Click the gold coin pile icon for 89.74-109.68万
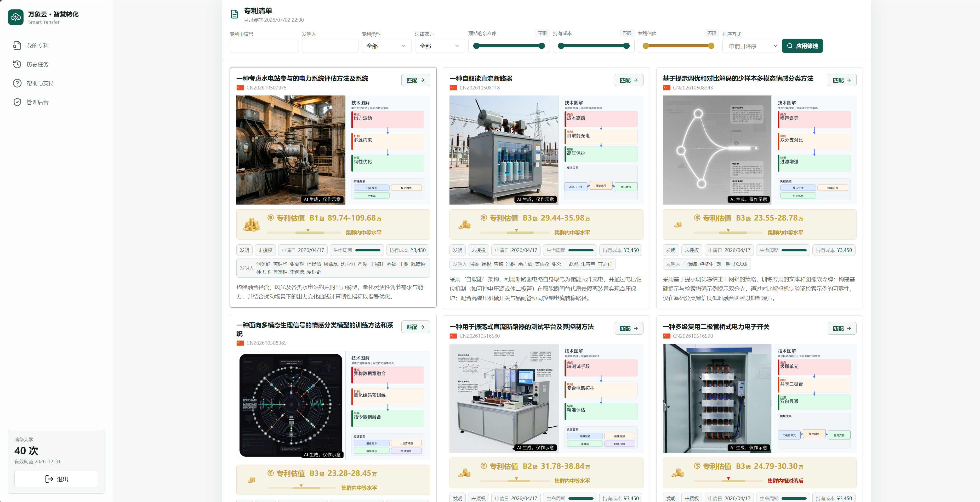Viewport: 980px width, 502px height. click(x=252, y=224)
